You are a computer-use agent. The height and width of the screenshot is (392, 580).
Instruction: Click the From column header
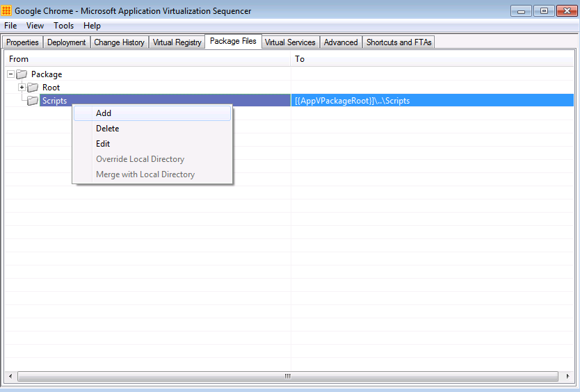[147, 59]
